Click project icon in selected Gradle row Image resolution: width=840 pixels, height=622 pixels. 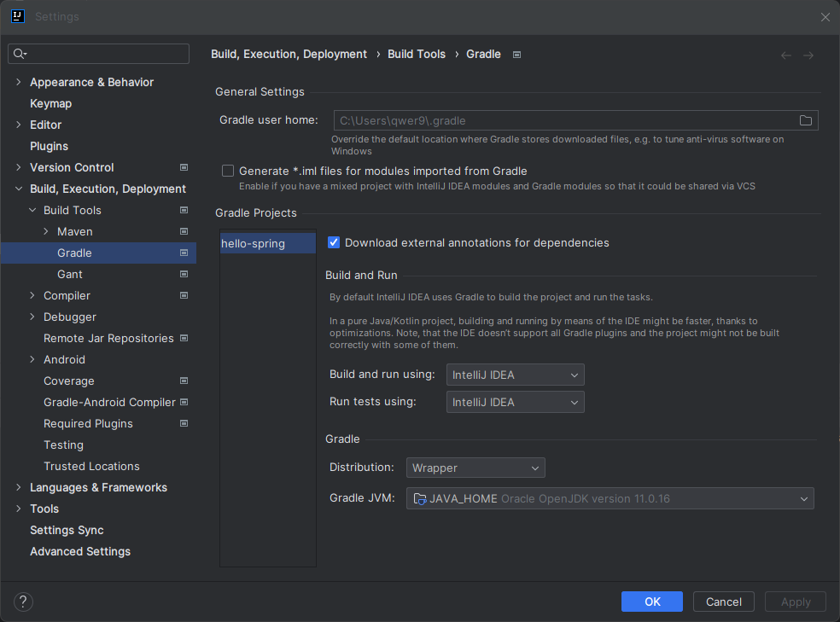(x=184, y=253)
